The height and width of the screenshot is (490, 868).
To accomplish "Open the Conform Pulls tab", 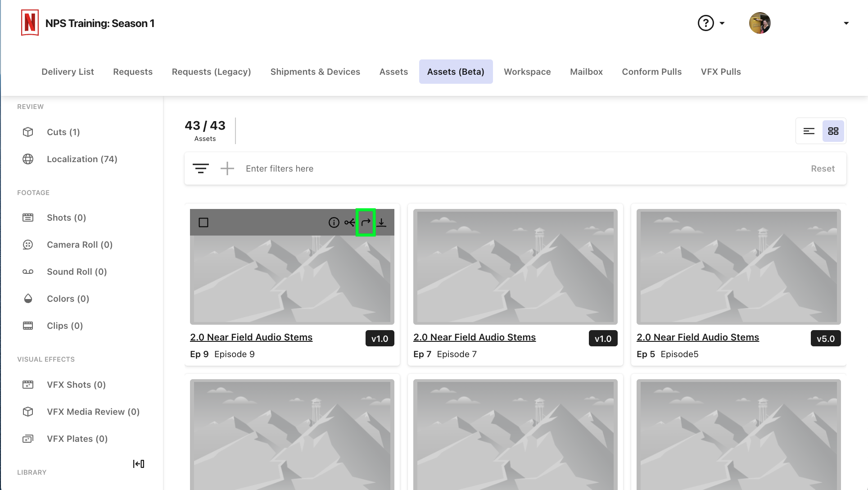I will (x=651, y=71).
